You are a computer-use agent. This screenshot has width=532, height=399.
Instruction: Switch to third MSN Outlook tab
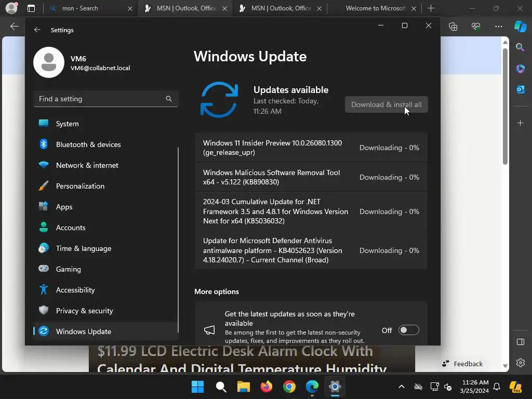click(281, 8)
